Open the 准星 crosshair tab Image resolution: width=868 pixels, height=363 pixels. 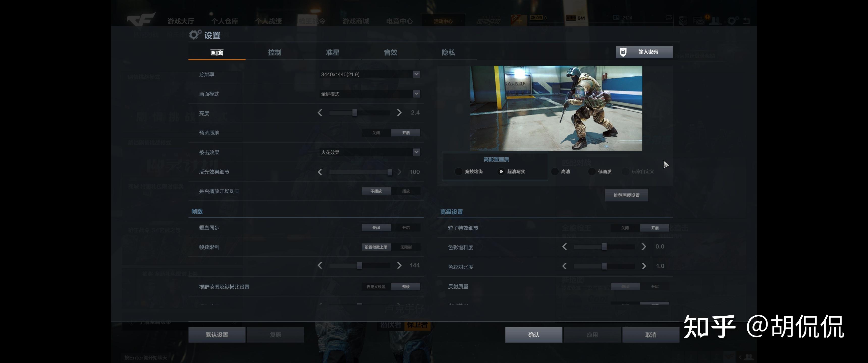point(333,52)
